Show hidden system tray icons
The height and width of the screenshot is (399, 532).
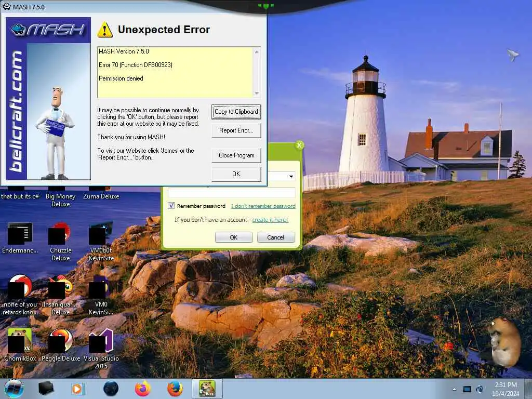coord(454,389)
